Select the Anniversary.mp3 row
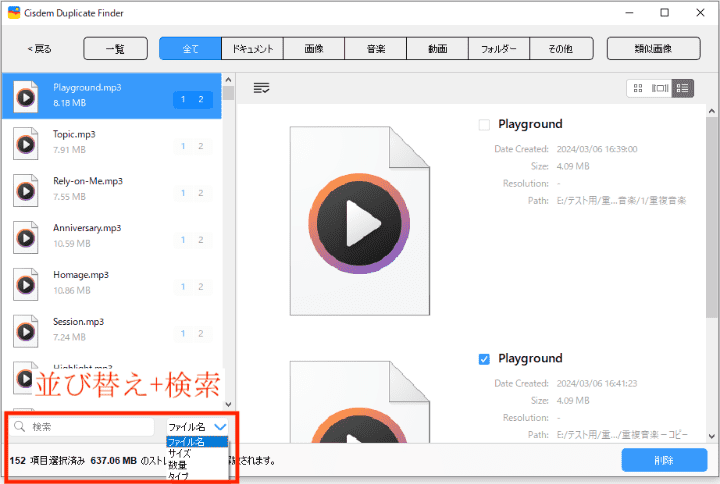This screenshot has height=484, width=720. [112, 237]
